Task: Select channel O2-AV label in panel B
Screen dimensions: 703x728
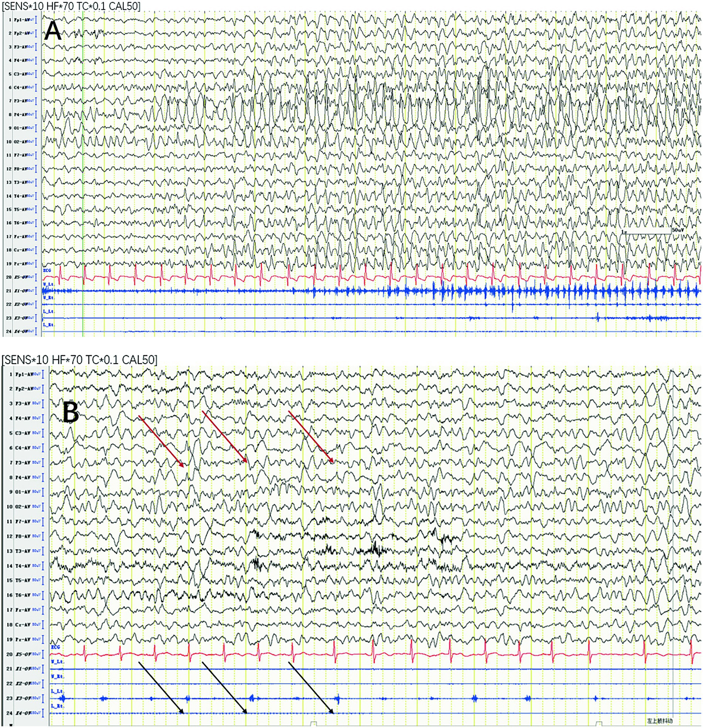Action: point(23,507)
